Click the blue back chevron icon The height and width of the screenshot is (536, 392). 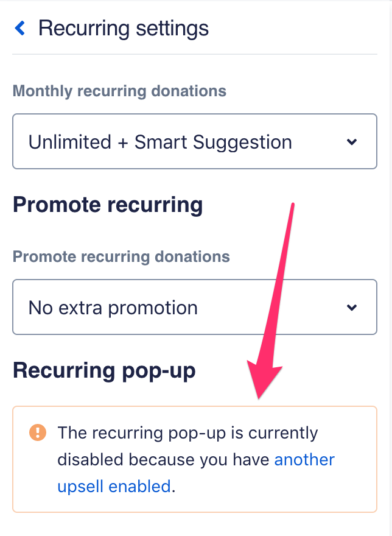click(x=21, y=28)
